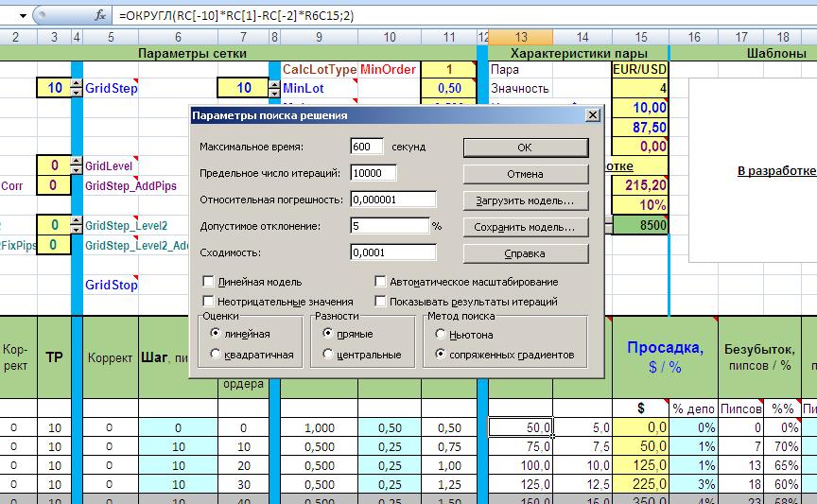This screenshot has width=817, height=504.
Task: Select центральные derivatives radio button
Action: coord(327,354)
